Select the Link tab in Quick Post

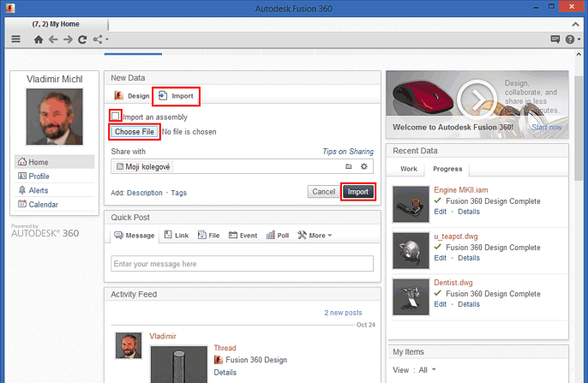tap(177, 236)
